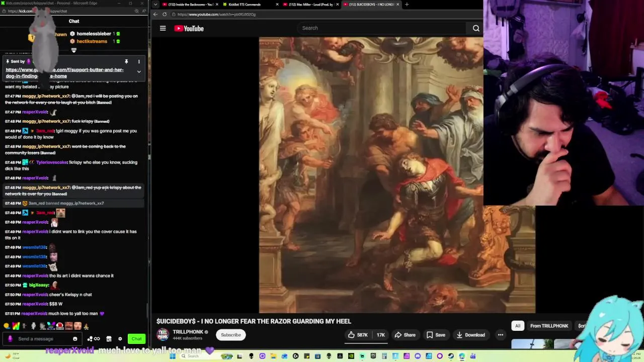The image size is (644, 362).
Task: Subscribe to TRILLPHONK channel
Action: (x=231, y=335)
